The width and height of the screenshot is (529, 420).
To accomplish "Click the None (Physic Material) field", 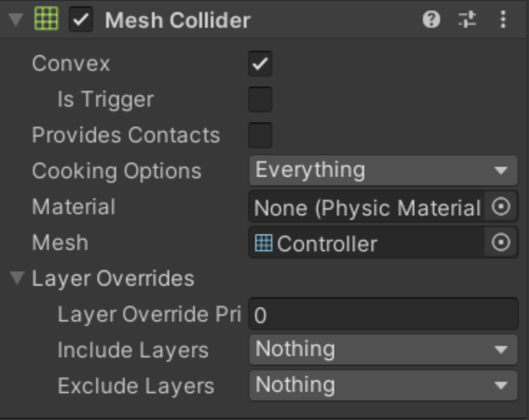I will point(366,208).
